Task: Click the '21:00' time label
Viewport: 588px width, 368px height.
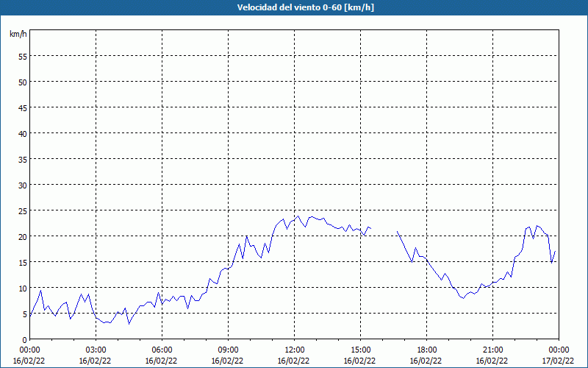Action: pos(492,350)
